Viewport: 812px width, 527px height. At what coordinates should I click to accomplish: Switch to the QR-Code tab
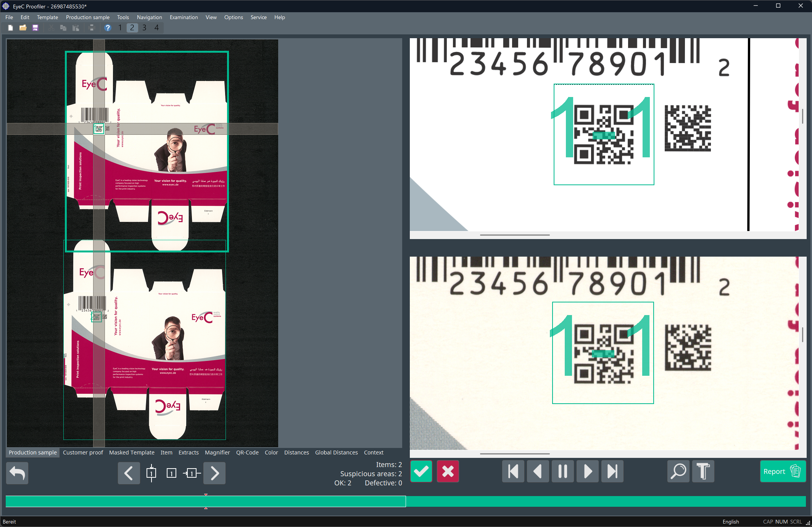click(x=247, y=453)
